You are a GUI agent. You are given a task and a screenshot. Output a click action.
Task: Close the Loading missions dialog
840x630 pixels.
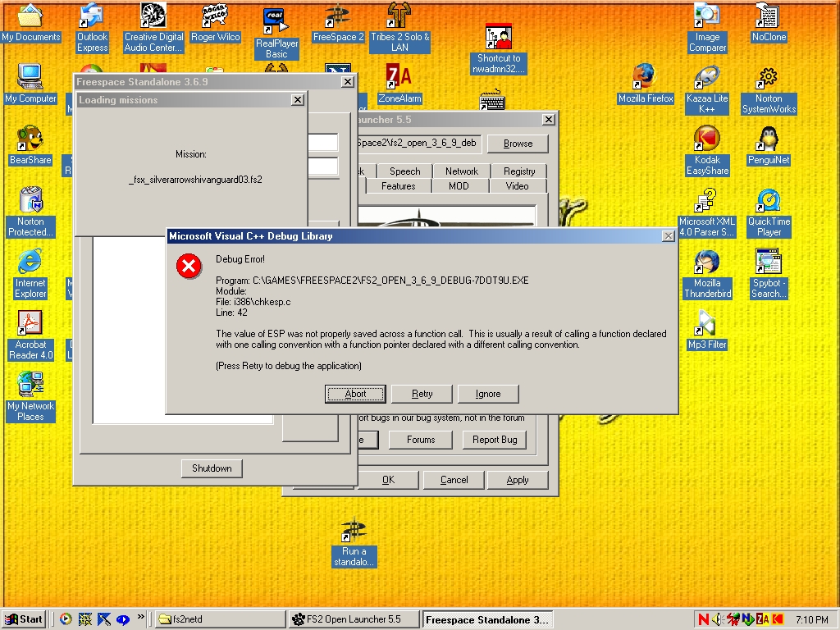coord(297,99)
